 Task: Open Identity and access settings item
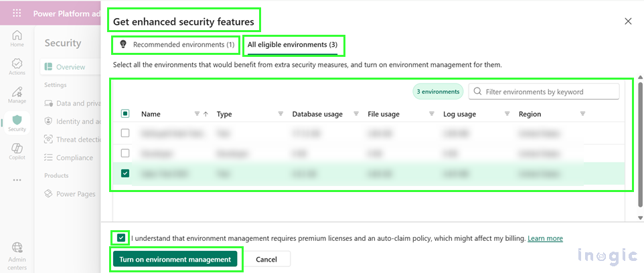(x=72, y=121)
